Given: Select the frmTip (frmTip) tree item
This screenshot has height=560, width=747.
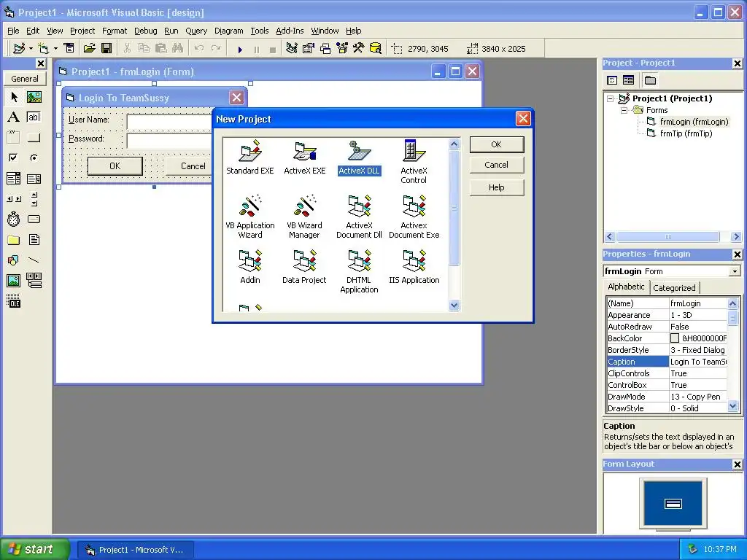Looking at the screenshot, I should 686,133.
